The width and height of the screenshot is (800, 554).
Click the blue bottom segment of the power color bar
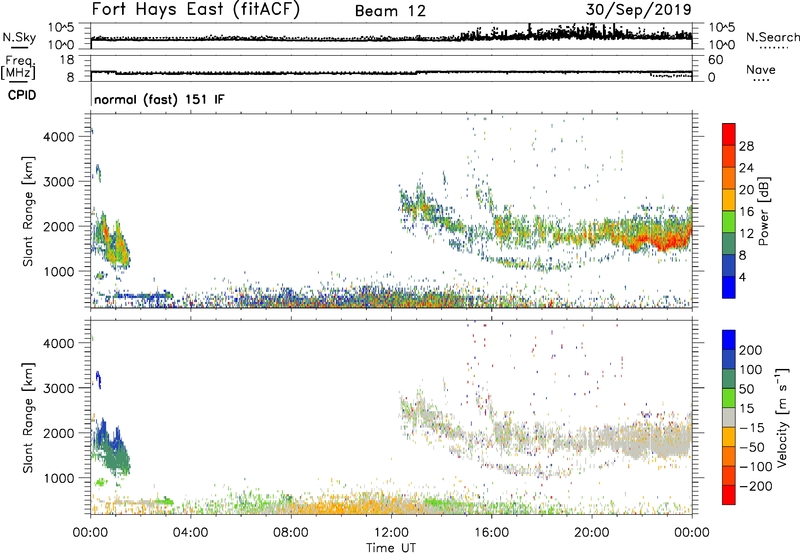click(x=729, y=287)
